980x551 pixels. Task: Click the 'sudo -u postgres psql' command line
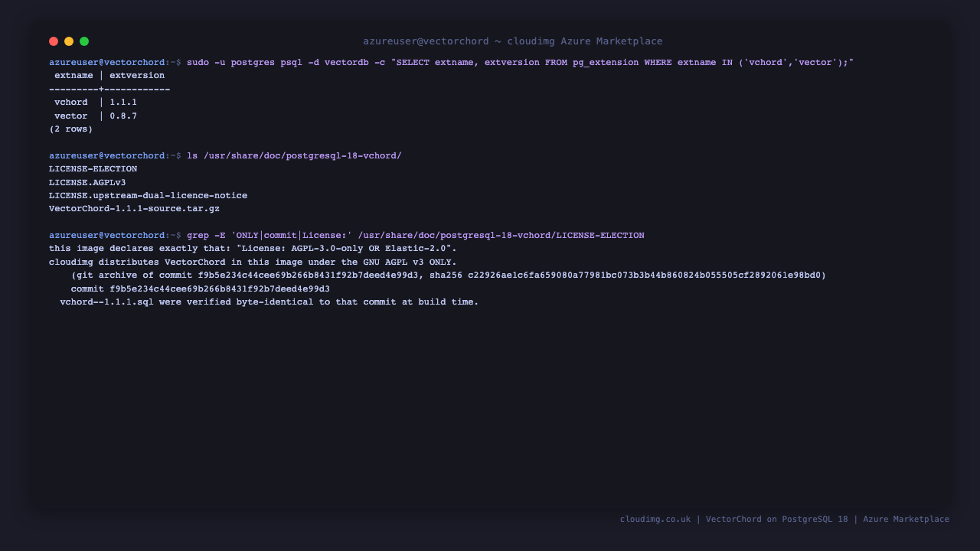[x=520, y=63]
